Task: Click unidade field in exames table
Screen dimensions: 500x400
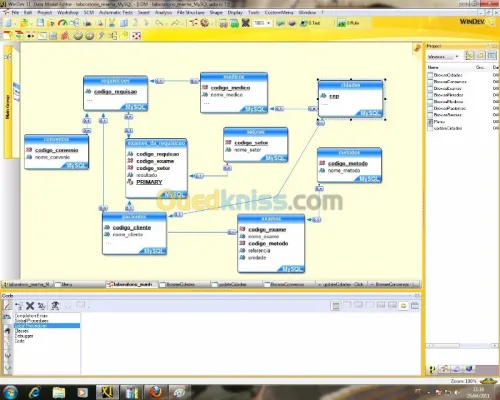Action: click(257, 258)
